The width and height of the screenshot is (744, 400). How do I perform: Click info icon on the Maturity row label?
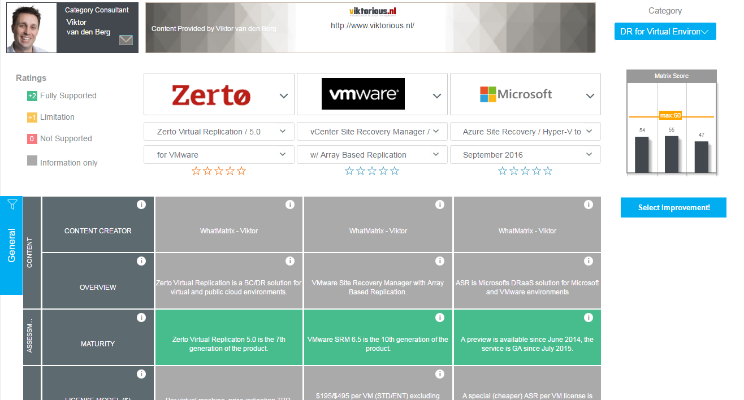click(141, 318)
